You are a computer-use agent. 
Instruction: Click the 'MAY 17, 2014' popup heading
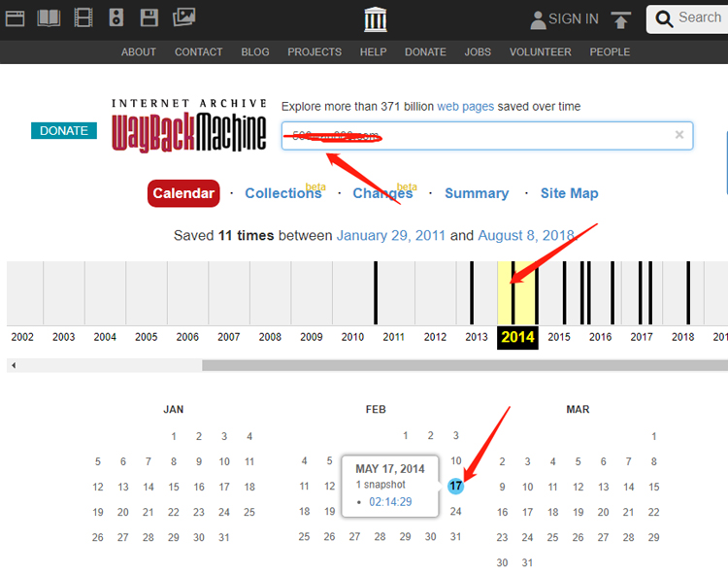[x=390, y=469]
